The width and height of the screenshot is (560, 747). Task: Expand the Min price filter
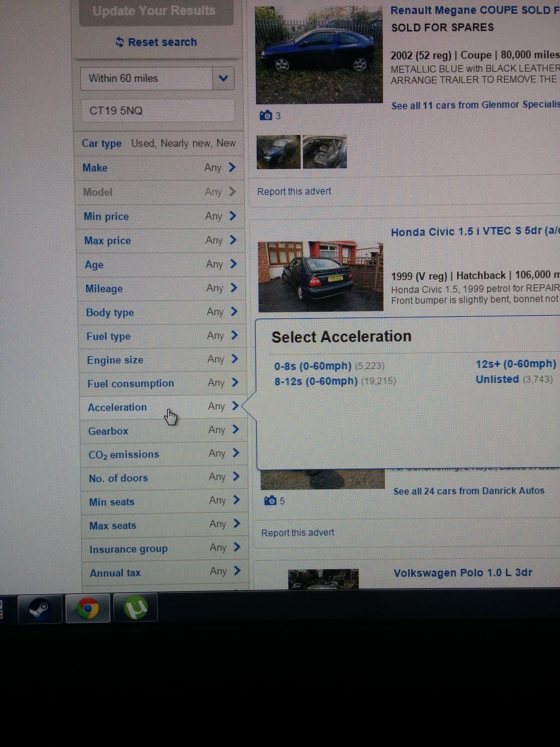point(160,216)
